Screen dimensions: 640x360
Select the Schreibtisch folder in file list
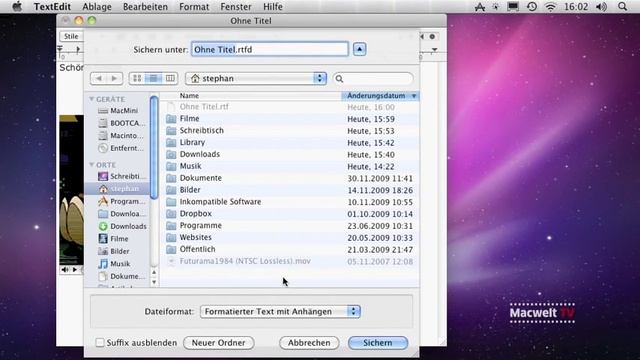click(x=289, y=131)
